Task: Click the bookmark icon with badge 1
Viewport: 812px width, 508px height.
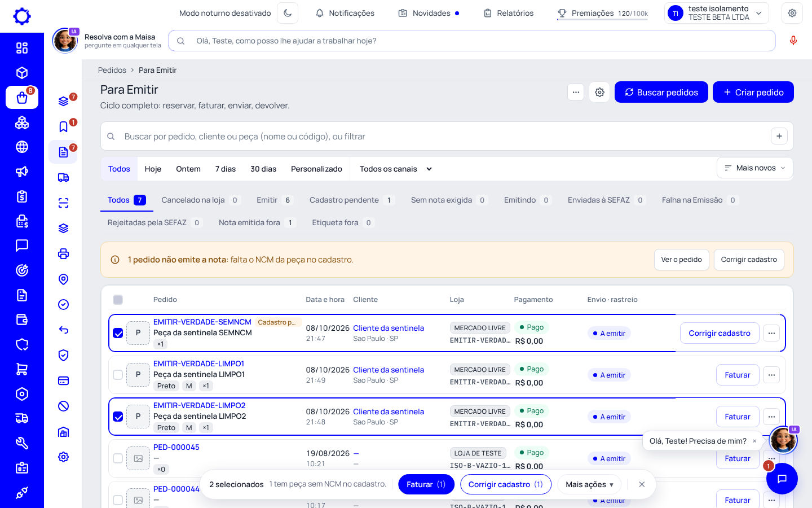Action: point(64,127)
